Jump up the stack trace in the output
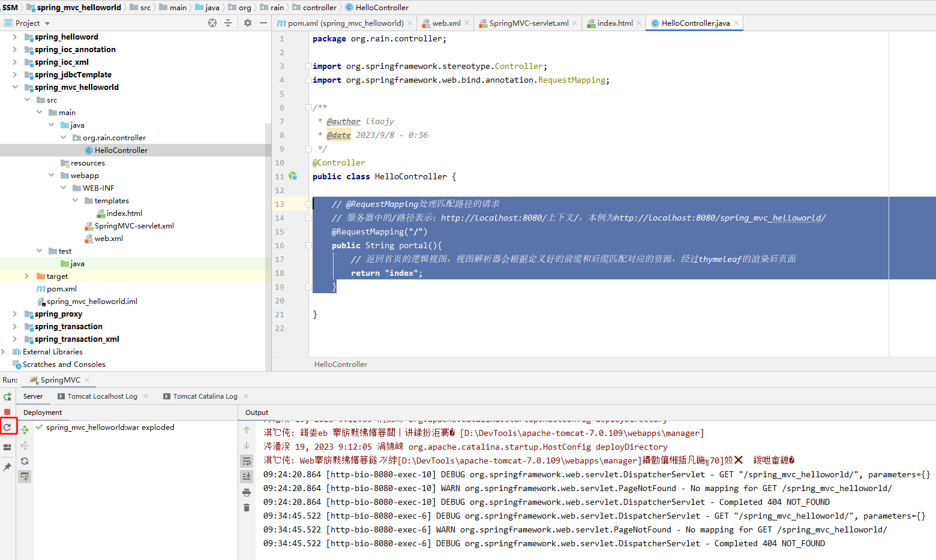The width and height of the screenshot is (936, 560). (x=247, y=430)
